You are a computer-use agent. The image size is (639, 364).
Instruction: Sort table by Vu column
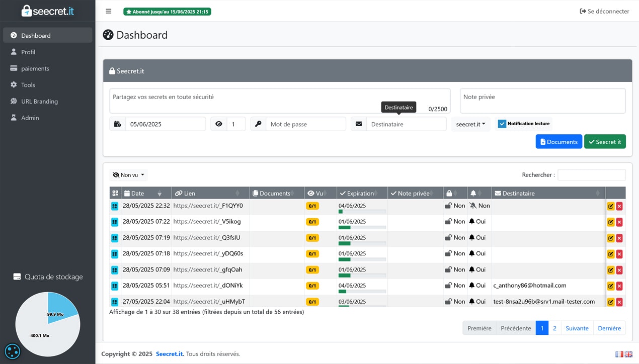pos(321,193)
